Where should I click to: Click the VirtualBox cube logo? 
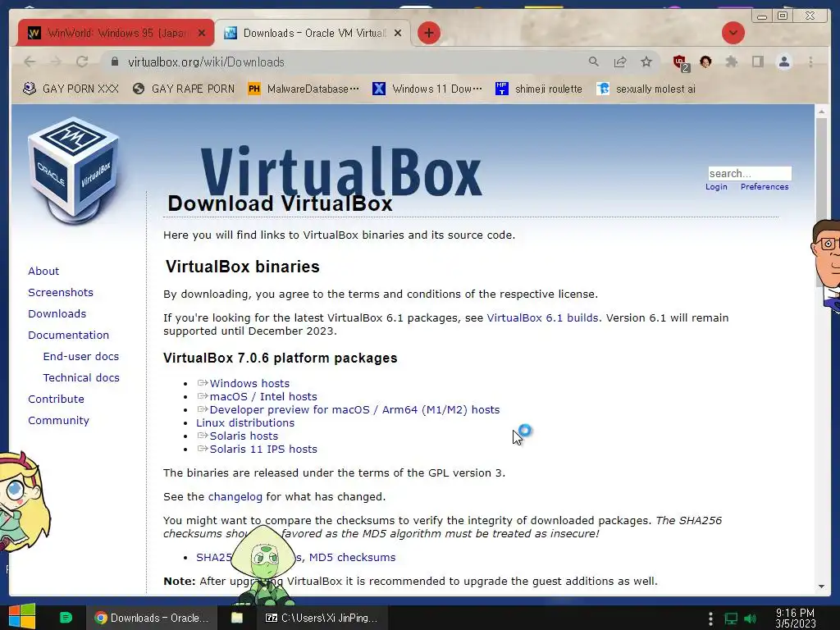pyautogui.click(x=74, y=171)
